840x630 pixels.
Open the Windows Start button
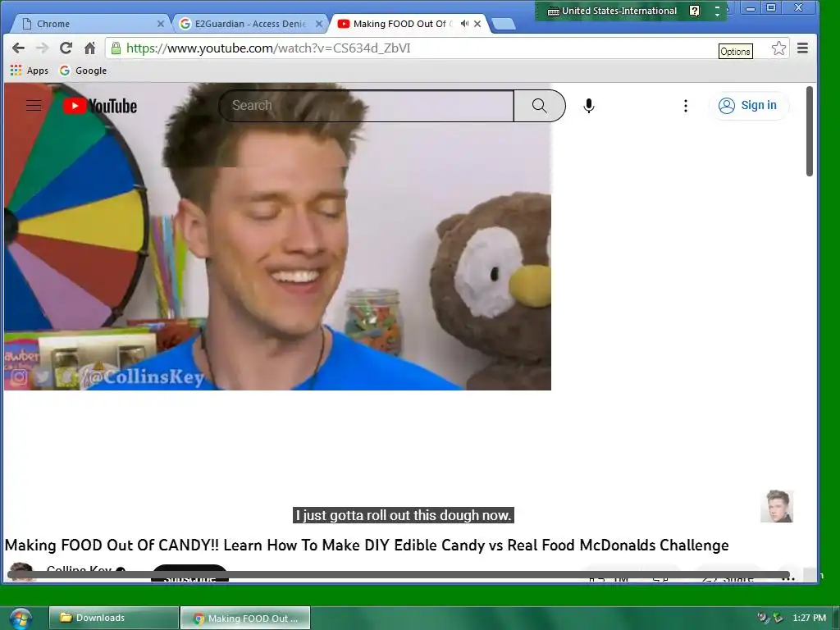pos(21,619)
